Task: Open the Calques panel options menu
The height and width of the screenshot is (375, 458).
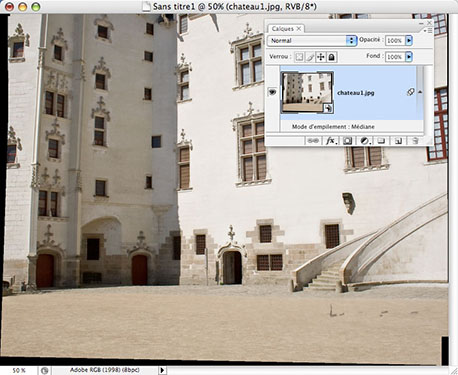Action: click(x=428, y=31)
